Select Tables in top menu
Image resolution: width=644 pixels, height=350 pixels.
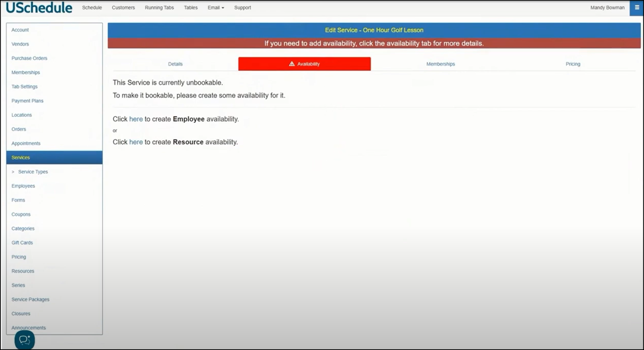pyautogui.click(x=190, y=8)
